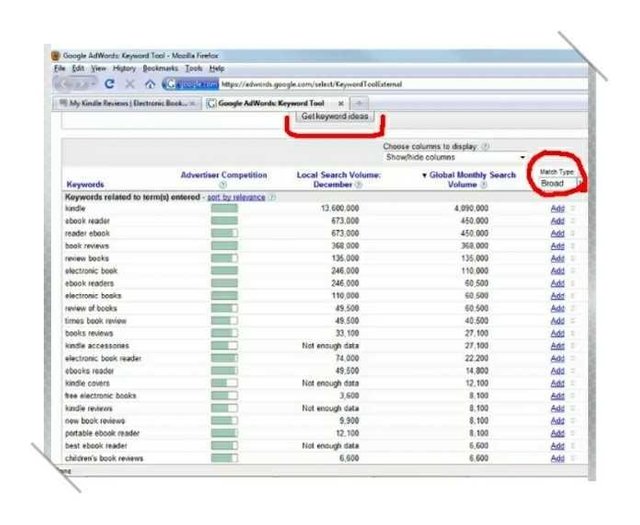Open the History menu
Image resolution: width=640 pixels, height=525 pixels.
[124, 68]
